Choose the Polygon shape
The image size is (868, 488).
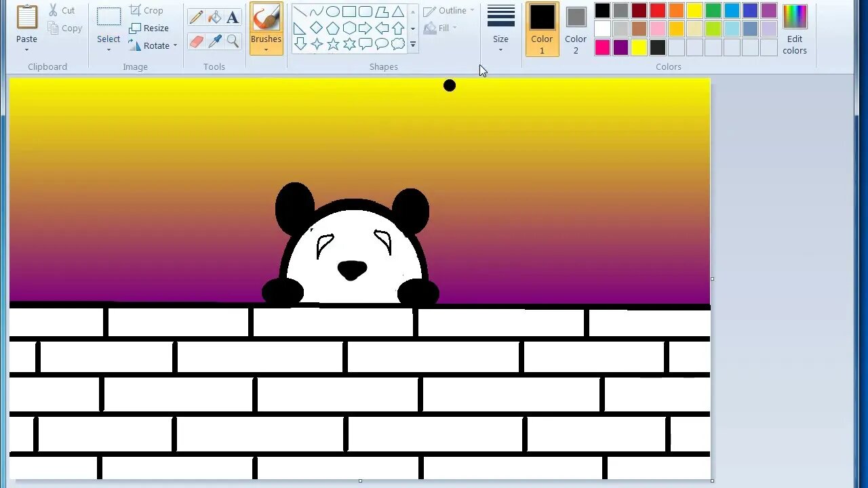click(382, 12)
